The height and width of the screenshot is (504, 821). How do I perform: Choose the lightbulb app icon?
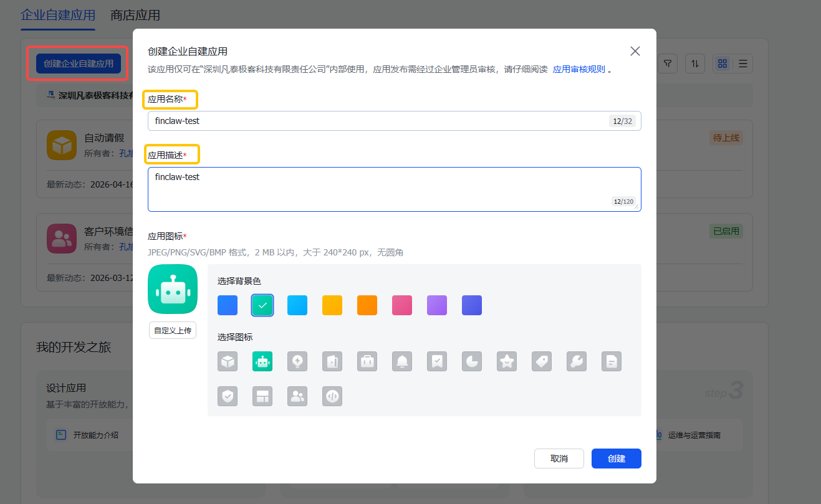coord(297,361)
